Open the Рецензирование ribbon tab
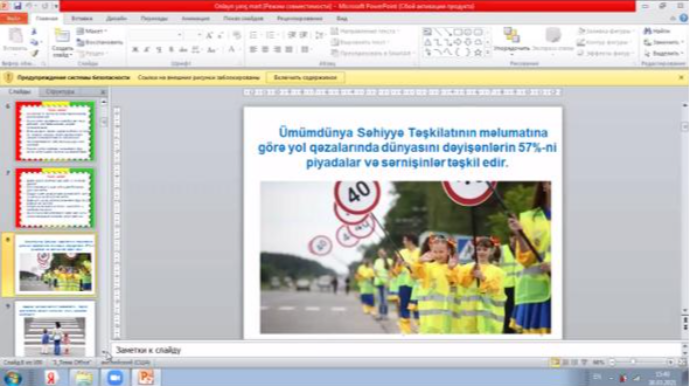Screen dimensions: 690x386 300,18
